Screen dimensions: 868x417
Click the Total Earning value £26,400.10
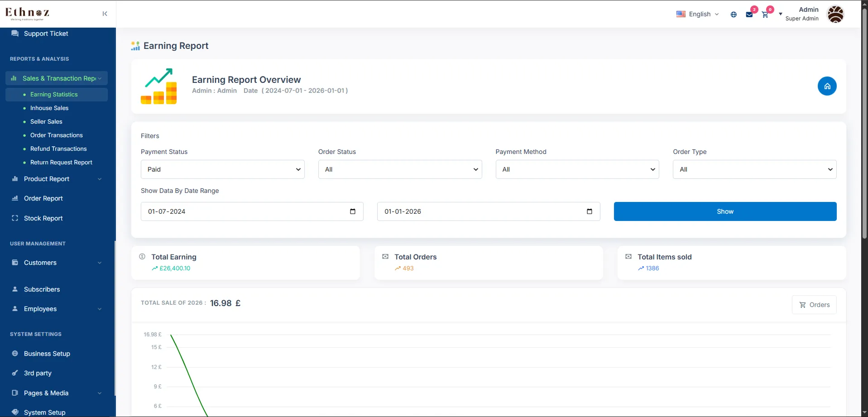(175, 268)
